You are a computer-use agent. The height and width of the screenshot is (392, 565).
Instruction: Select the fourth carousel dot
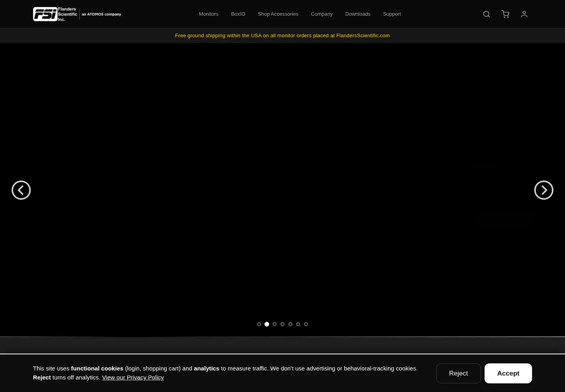coord(282,324)
